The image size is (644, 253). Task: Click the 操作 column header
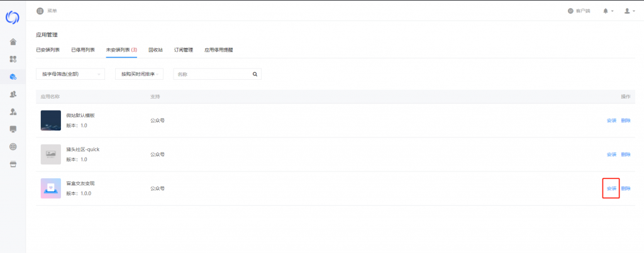coord(626,97)
